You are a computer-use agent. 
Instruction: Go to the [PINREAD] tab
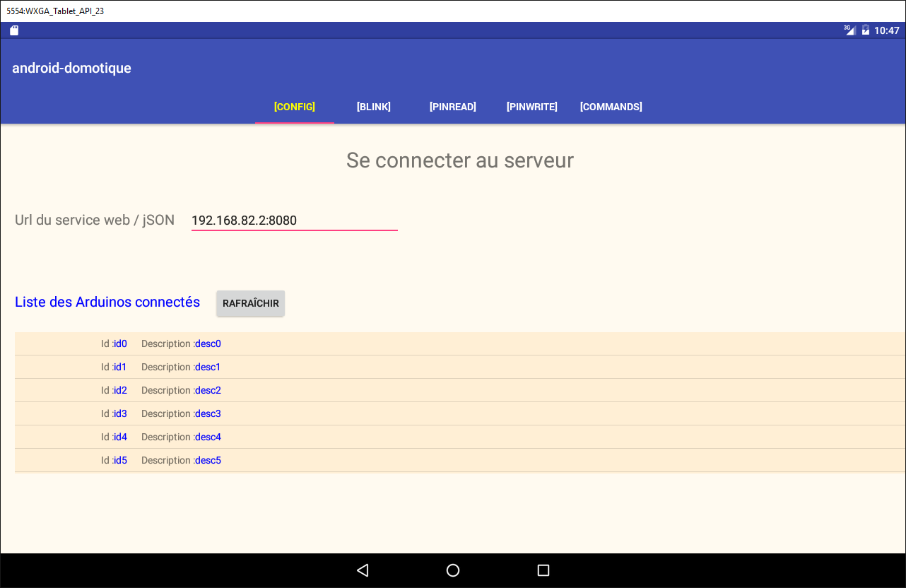(x=453, y=107)
